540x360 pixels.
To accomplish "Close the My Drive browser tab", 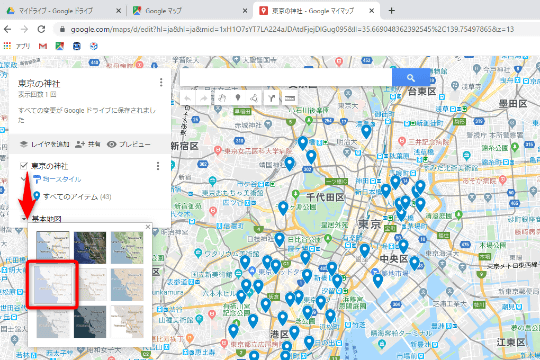I will [118, 11].
